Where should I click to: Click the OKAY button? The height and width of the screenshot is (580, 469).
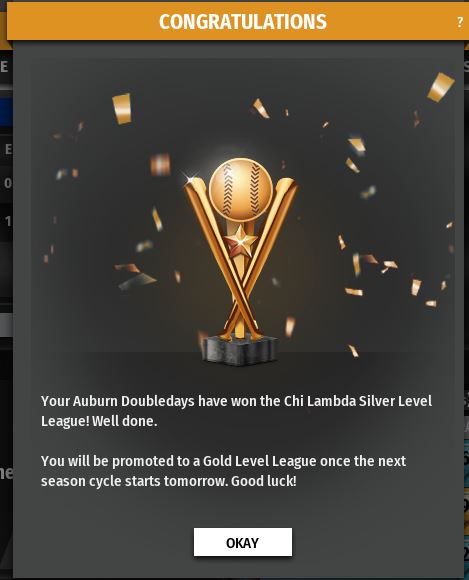[x=243, y=542]
